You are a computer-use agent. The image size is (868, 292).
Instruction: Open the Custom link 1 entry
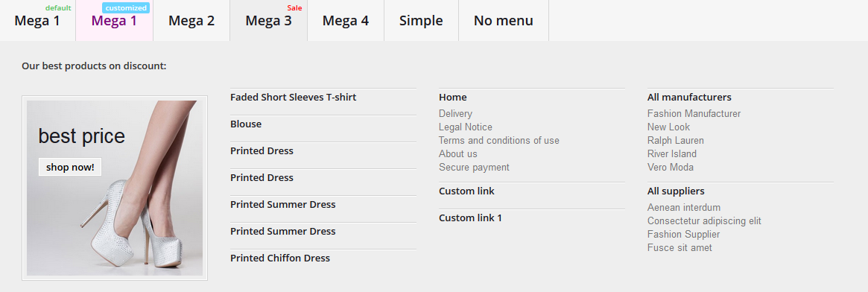pyautogui.click(x=471, y=218)
